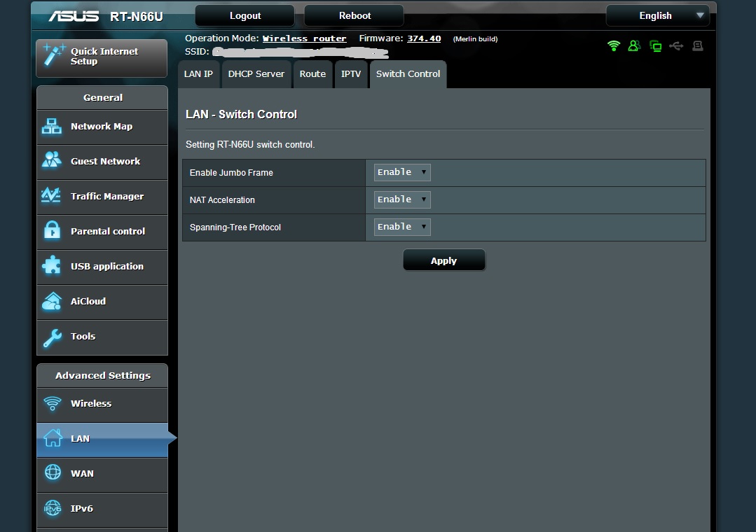Open the USB application page
This screenshot has width=756, height=532.
coord(102,267)
